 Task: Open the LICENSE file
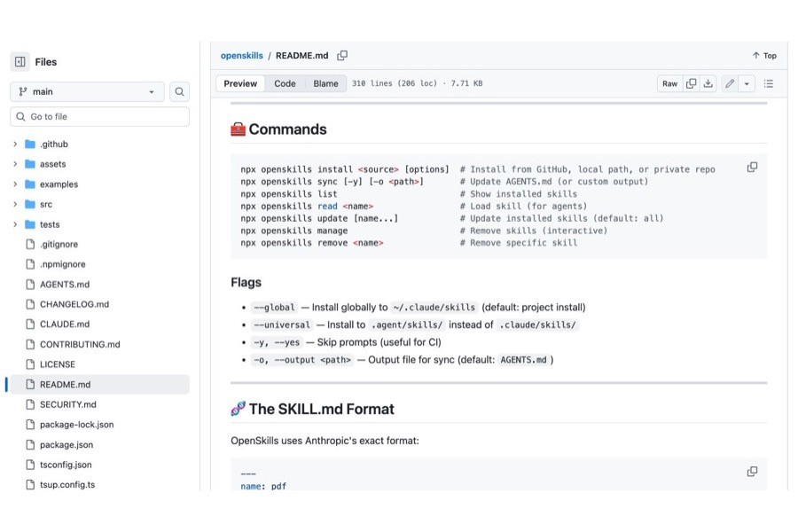pos(58,364)
